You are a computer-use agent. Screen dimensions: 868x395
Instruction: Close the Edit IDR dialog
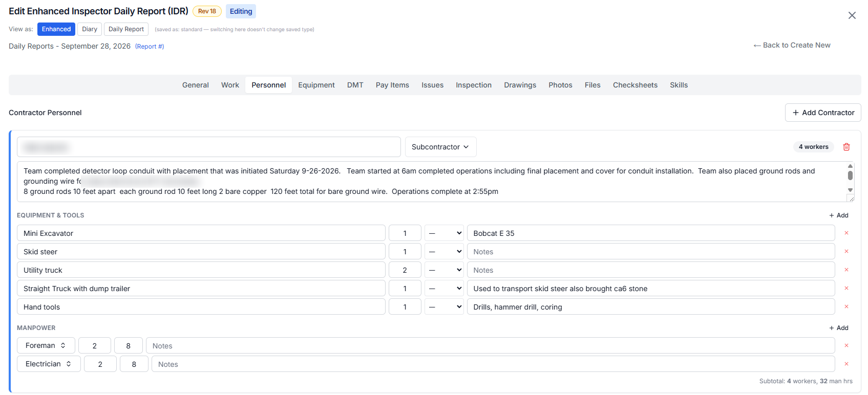pyautogui.click(x=852, y=15)
